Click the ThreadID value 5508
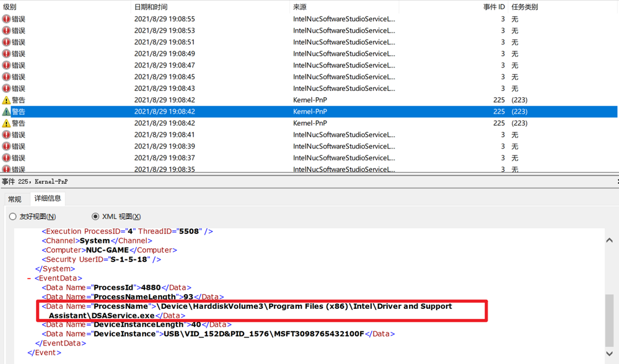The width and height of the screenshot is (619, 364). [189, 232]
